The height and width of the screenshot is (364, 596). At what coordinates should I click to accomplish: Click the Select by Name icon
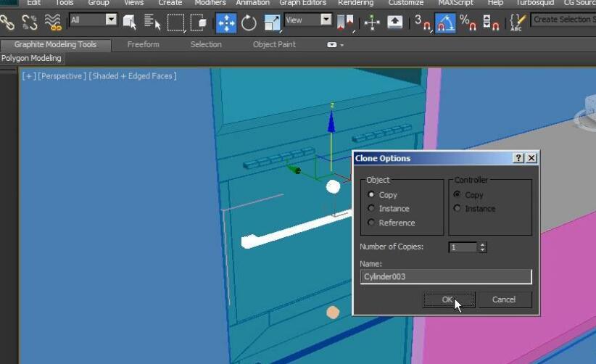pos(152,22)
